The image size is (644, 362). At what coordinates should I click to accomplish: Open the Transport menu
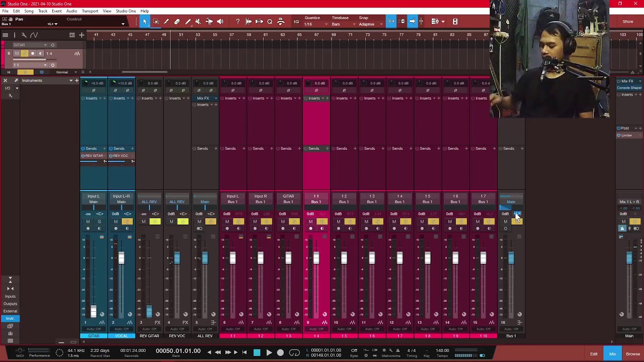coord(90,11)
